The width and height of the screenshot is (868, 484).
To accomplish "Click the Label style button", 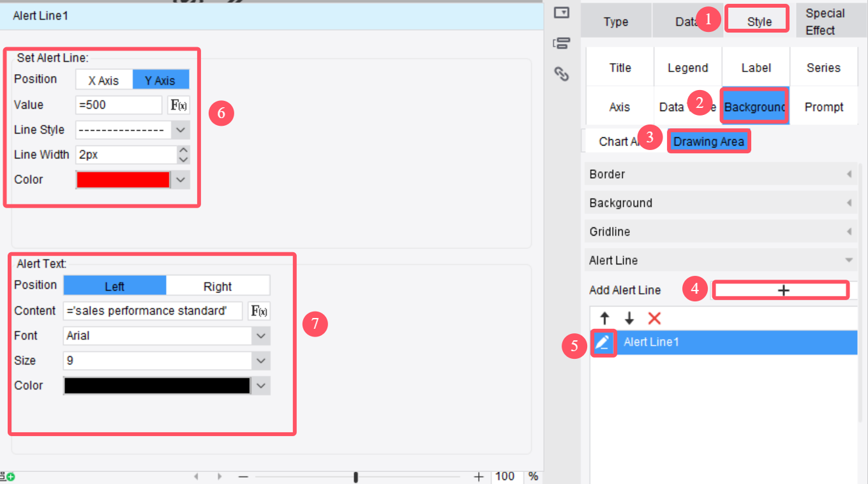I will point(756,68).
